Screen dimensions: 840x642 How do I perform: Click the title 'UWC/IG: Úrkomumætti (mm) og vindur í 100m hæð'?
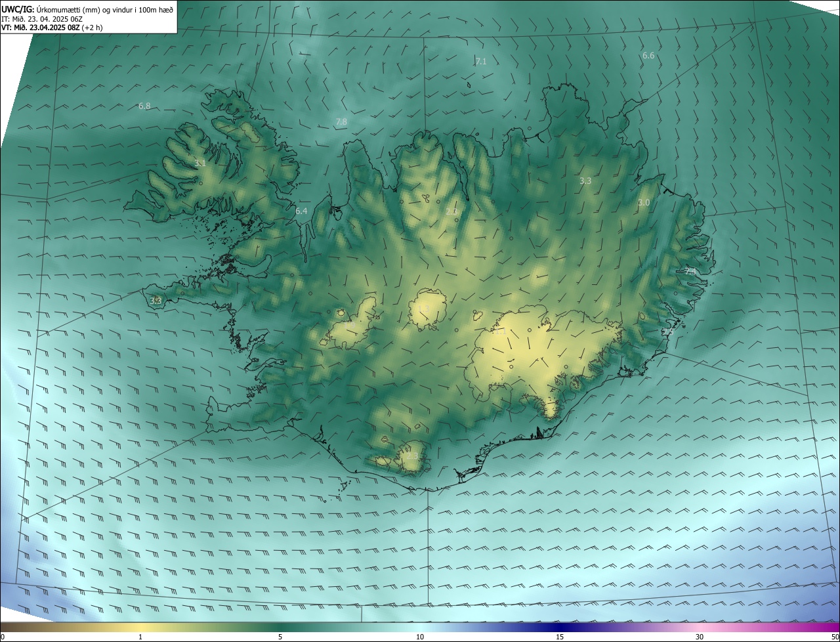coord(87,9)
